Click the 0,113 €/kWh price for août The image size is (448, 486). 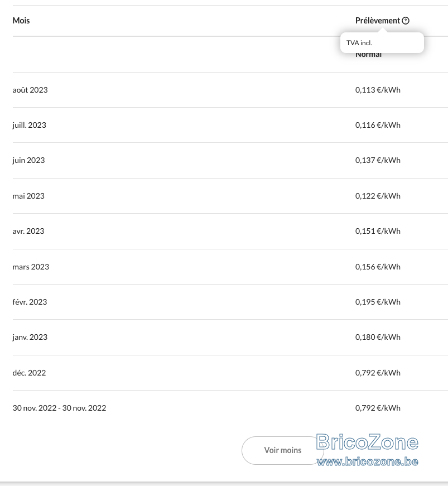[378, 90]
